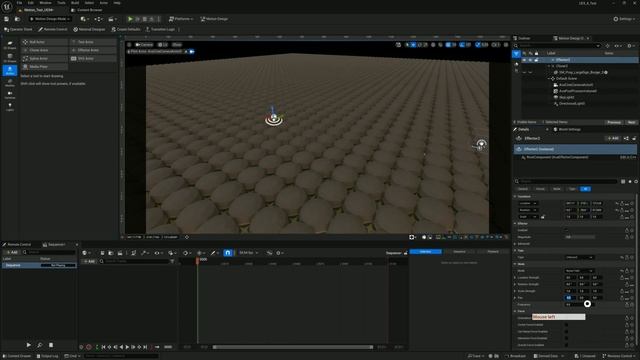Select the Media Plate tool
This screenshot has height=360, width=640.
[44, 67]
